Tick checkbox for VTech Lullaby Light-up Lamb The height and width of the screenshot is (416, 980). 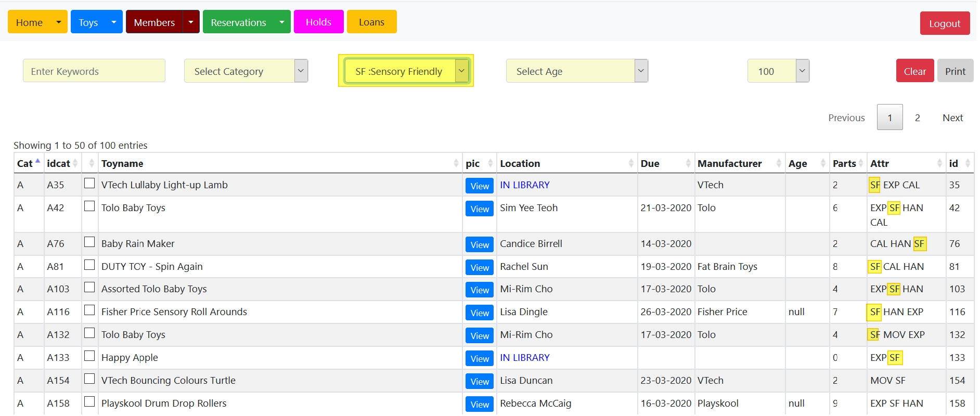[x=89, y=184]
